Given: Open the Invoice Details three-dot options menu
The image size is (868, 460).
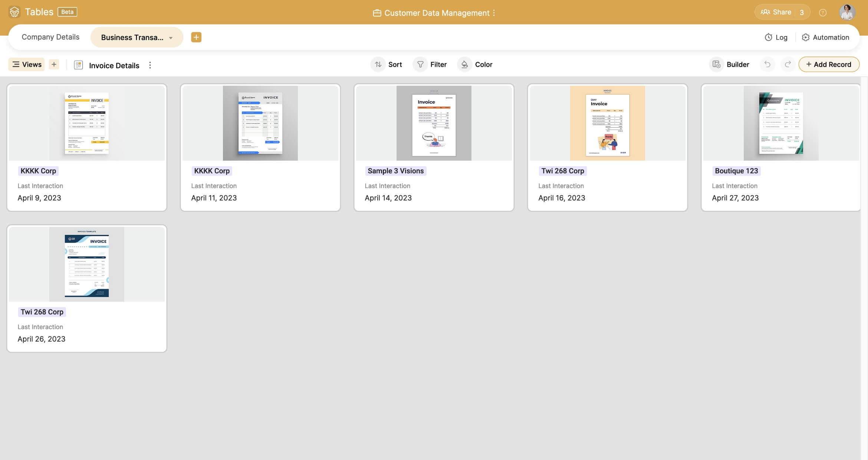Looking at the screenshot, I should (x=150, y=65).
